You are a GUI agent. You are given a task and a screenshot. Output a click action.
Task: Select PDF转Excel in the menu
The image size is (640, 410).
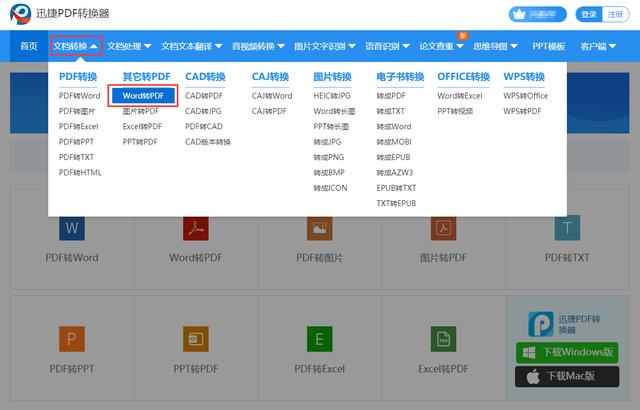pos(79,126)
